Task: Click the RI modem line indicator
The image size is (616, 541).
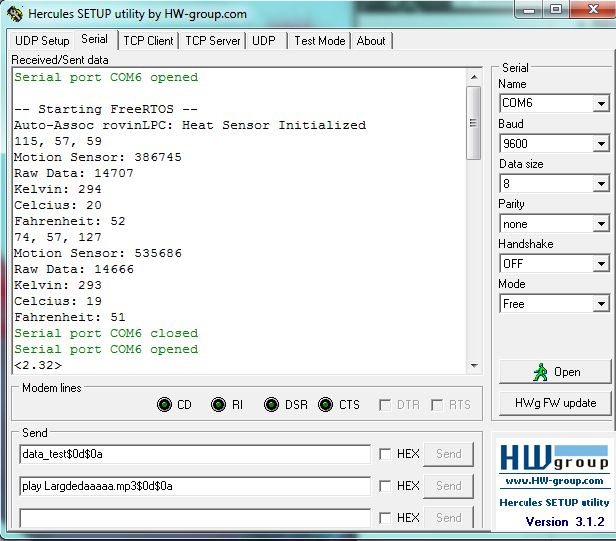Action: click(x=218, y=405)
